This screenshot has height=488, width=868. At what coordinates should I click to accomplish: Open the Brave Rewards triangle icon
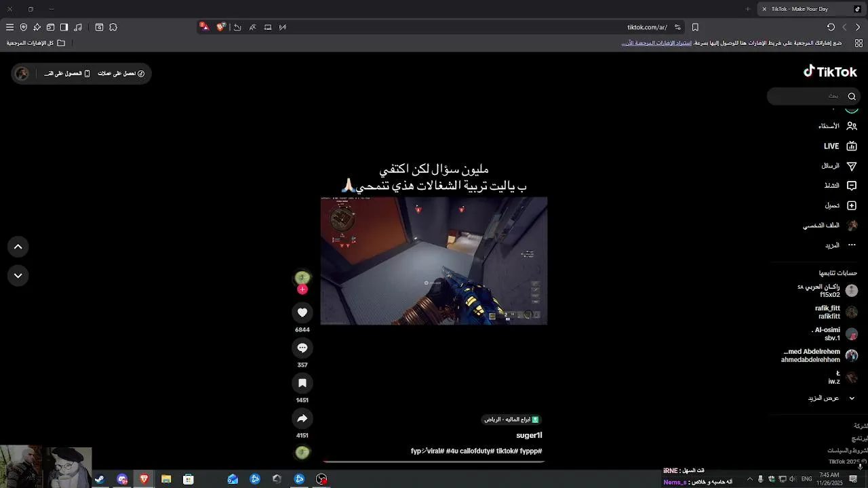coord(204,27)
